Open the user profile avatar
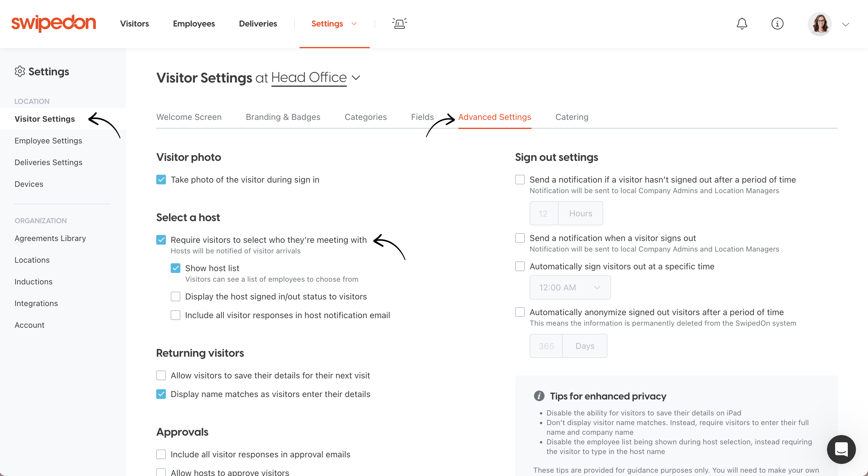868x476 pixels. (x=819, y=24)
